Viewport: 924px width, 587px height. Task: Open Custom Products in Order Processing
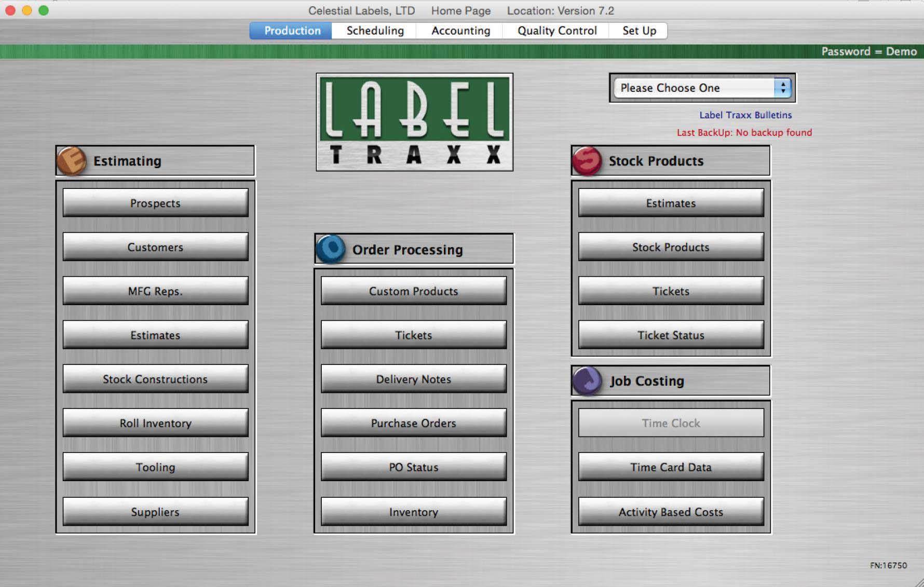[x=413, y=291]
